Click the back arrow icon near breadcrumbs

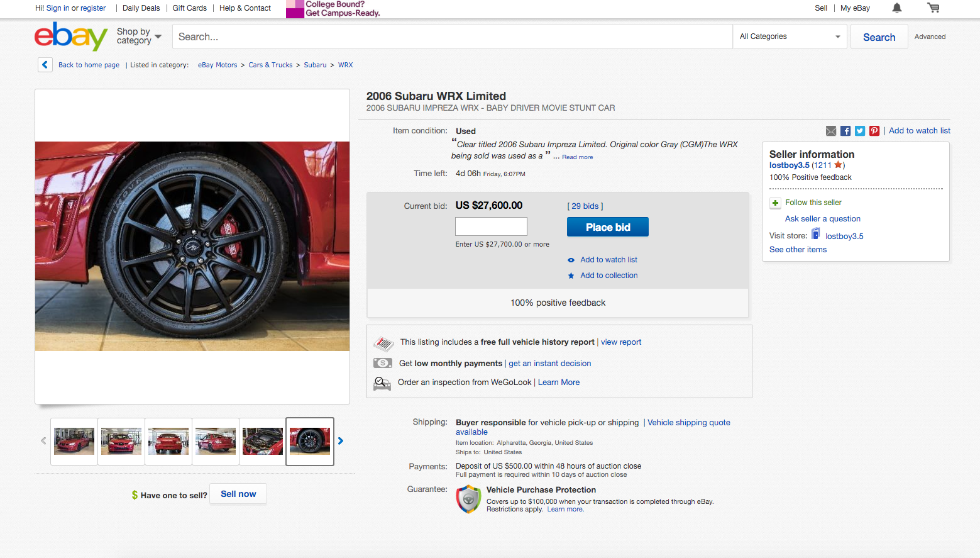45,65
